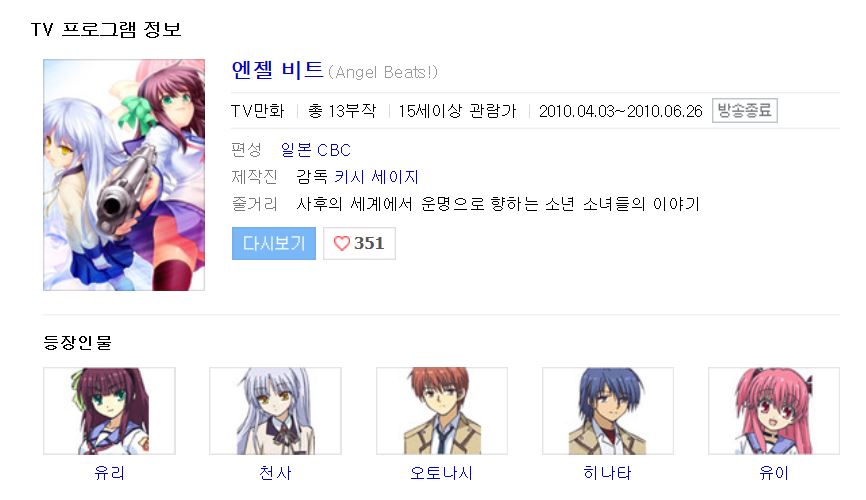Open the 유이 character name link
Image resolution: width=866 pixels, height=500 pixels.
pyautogui.click(x=774, y=473)
